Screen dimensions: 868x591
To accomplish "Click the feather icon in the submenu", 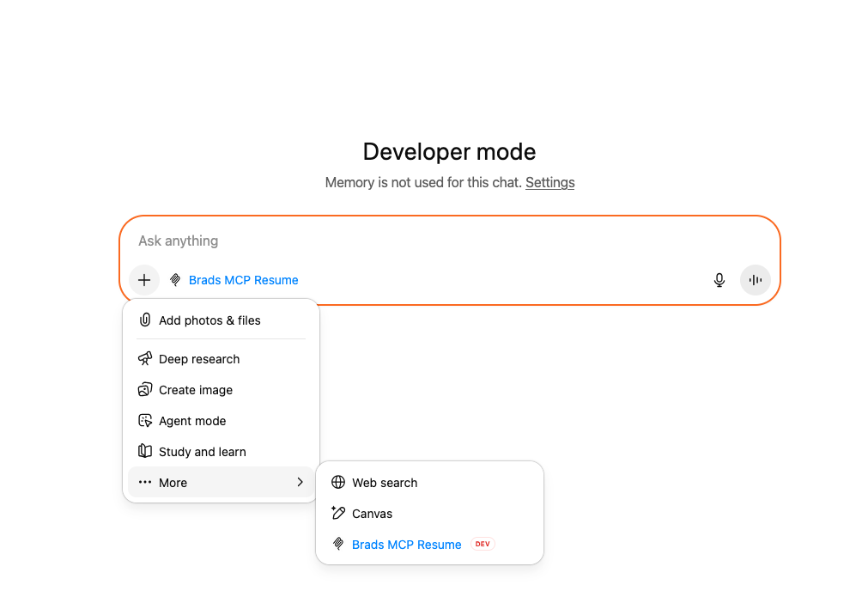I will (338, 544).
